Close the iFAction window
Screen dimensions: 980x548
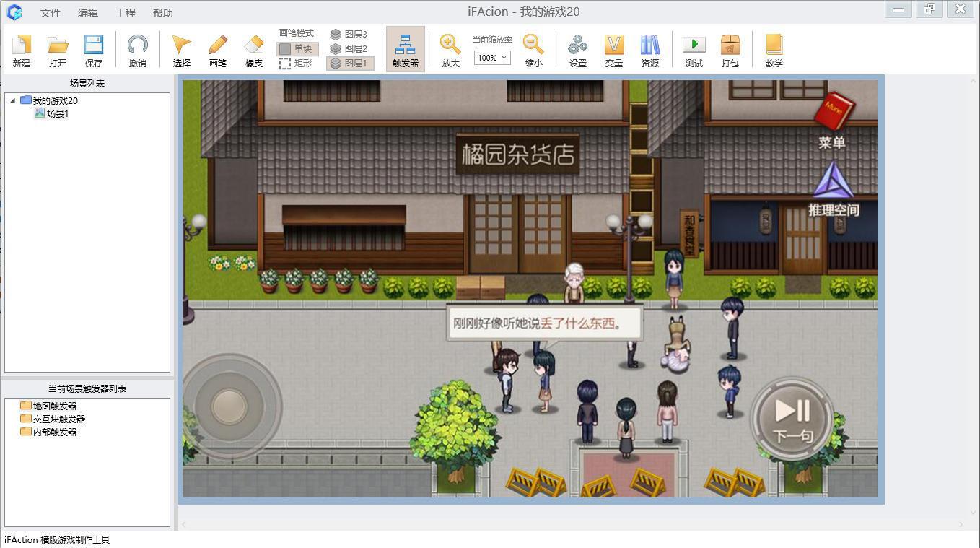coord(961,9)
